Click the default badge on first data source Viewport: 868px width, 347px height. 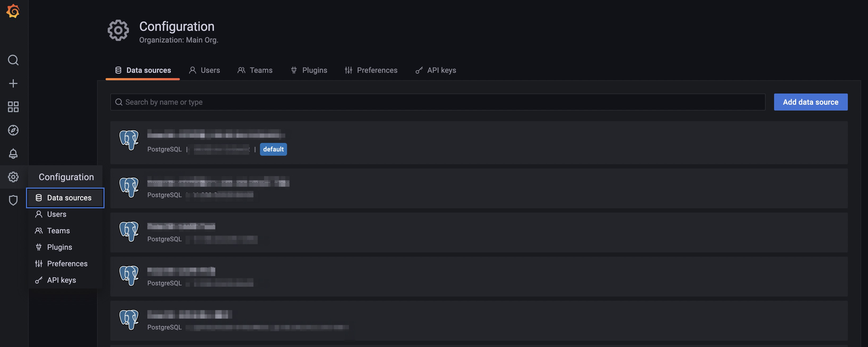click(x=273, y=149)
